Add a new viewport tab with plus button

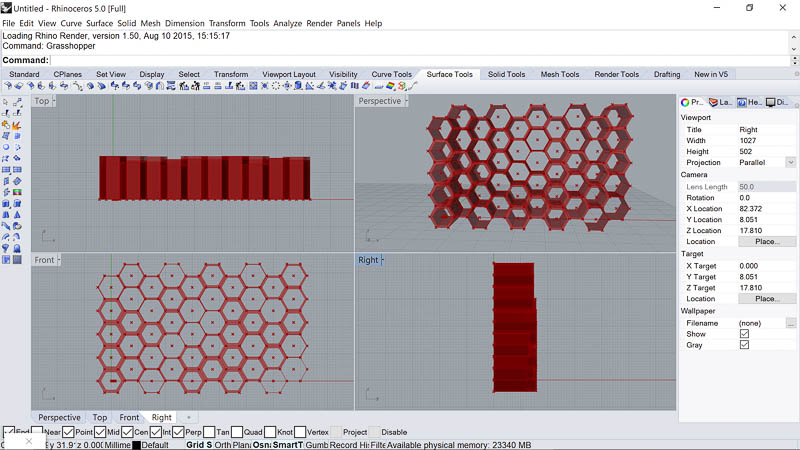[x=188, y=417]
